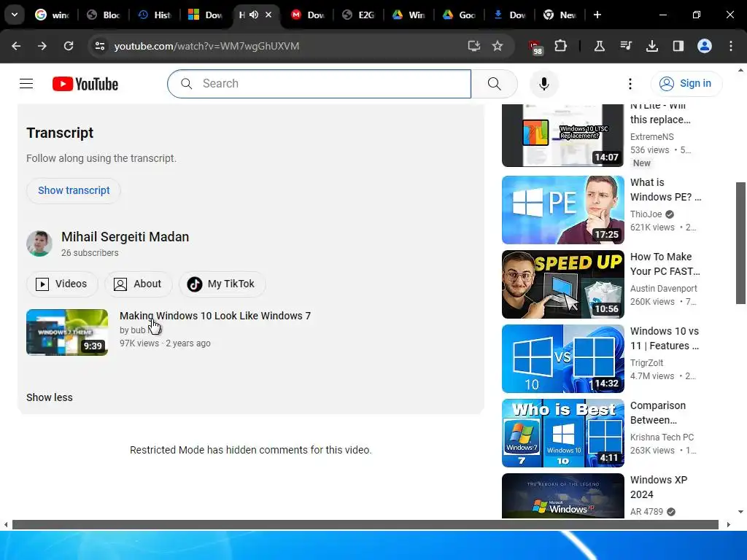This screenshot has height=560, width=747.
Task: Open Chrome Labs flask icon
Action: 600,46
